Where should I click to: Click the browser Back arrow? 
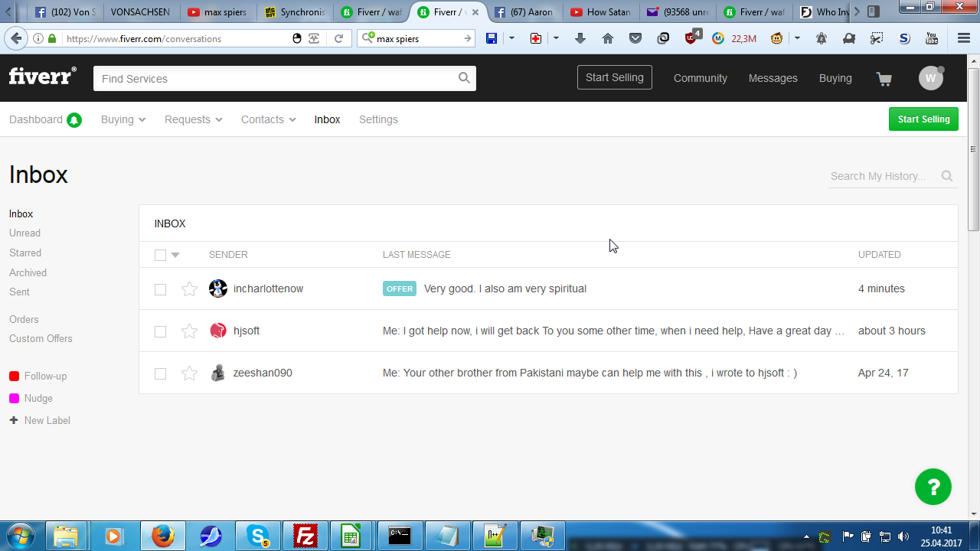16,38
